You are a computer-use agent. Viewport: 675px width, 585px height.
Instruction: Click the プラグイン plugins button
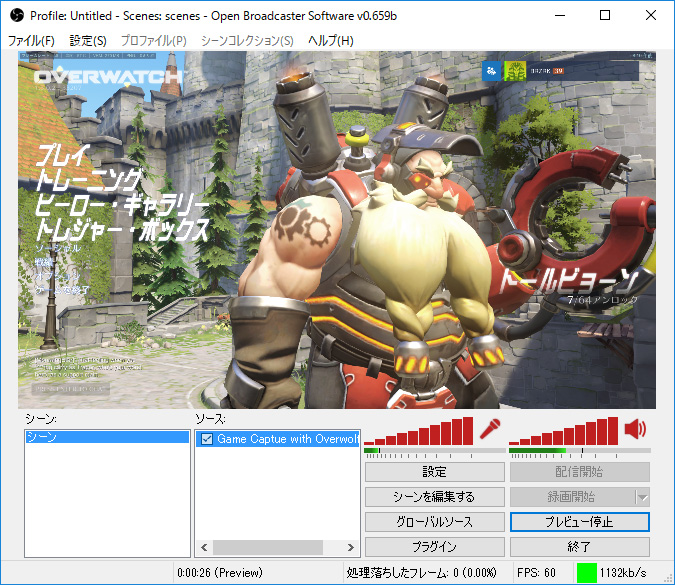click(x=434, y=547)
